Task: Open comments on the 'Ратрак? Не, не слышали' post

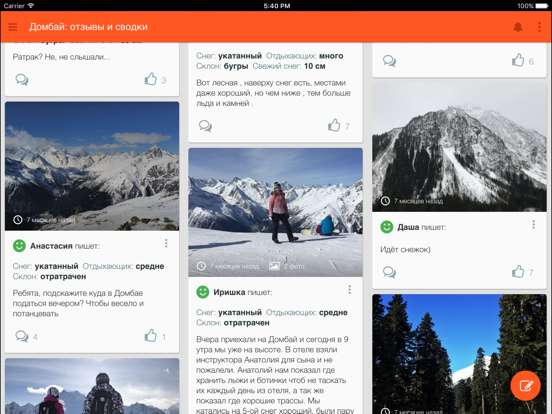Action: click(x=22, y=80)
